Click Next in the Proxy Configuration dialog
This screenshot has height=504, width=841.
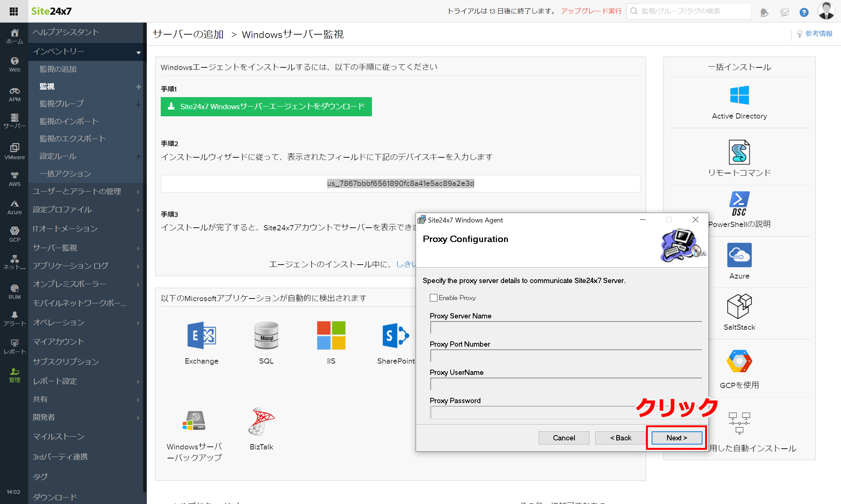[x=676, y=438]
